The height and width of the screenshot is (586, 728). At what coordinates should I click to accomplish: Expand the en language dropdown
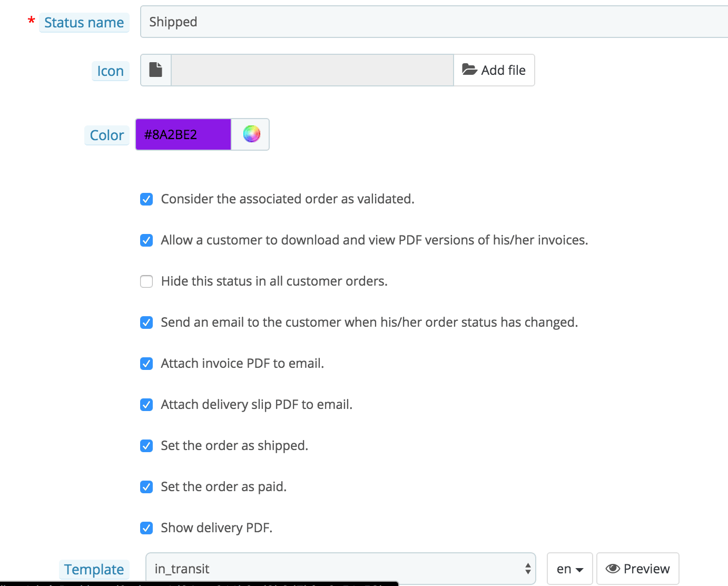pyautogui.click(x=569, y=569)
